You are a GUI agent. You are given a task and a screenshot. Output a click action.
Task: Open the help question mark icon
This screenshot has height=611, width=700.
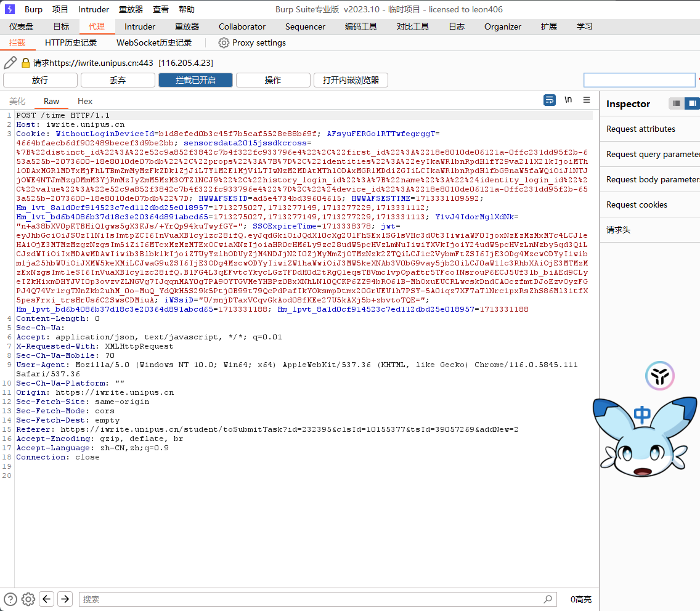point(10,599)
